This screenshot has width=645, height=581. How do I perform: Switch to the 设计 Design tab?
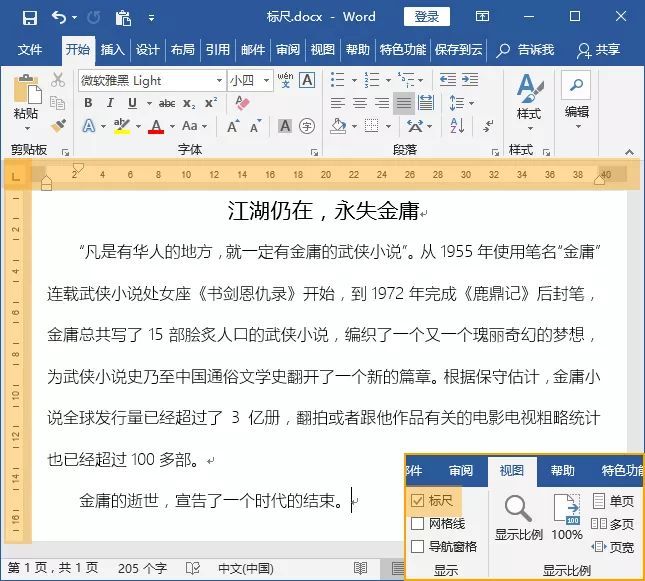[147, 50]
